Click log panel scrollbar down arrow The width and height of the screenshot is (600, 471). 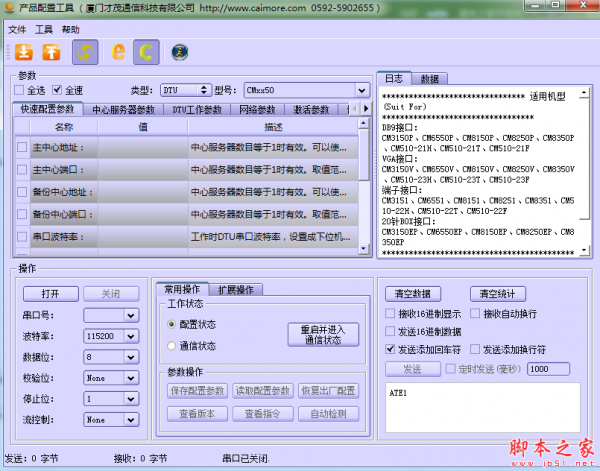584,250
